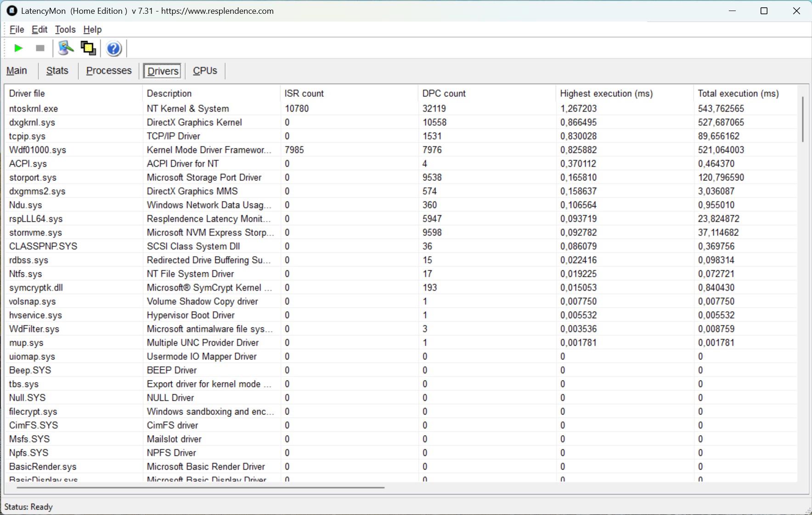Open the options tool icon in toolbar
The image size is (812, 515).
click(66, 48)
